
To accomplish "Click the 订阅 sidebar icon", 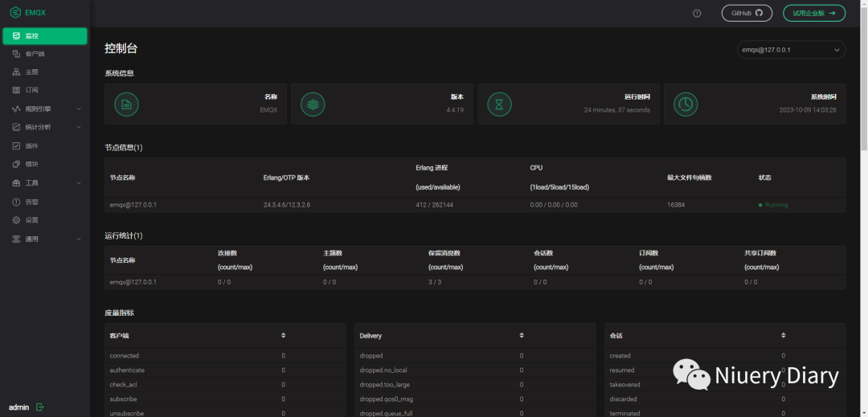I will [16, 90].
